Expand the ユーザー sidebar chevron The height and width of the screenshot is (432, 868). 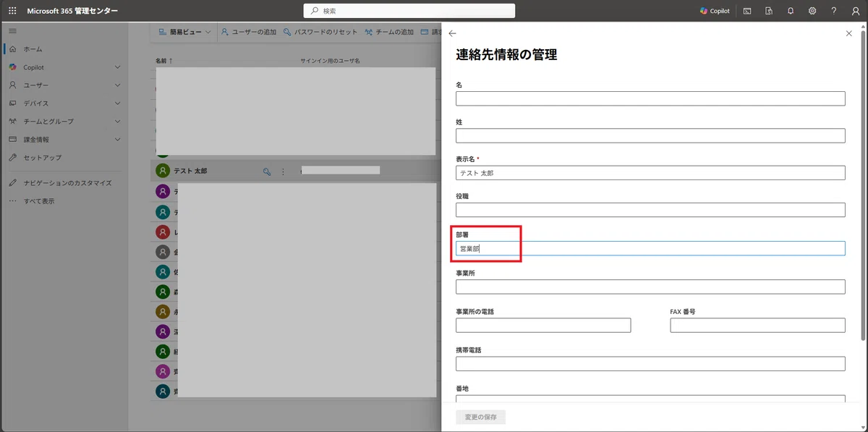click(117, 85)
